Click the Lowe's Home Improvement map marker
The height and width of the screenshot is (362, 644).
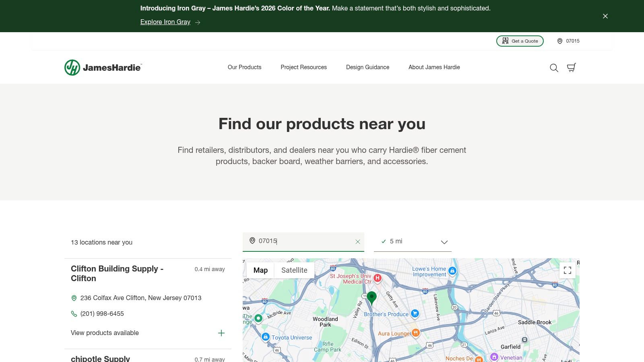(452, 271)
